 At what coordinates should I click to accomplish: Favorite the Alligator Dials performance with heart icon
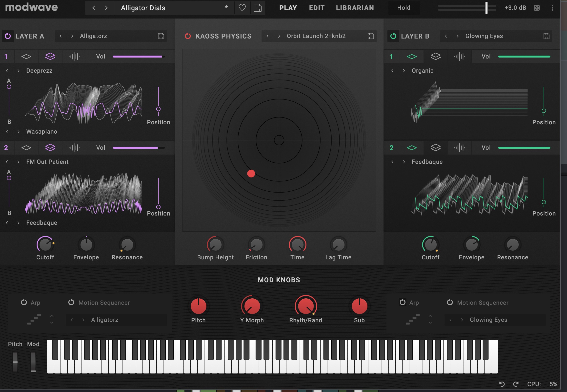pyautogui.click(x=242, y=8)
